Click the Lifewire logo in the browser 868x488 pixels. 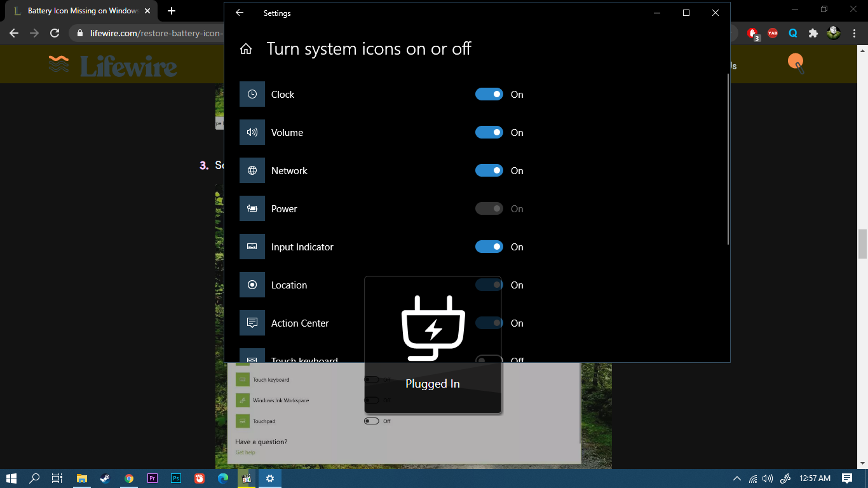coord(113,65)
